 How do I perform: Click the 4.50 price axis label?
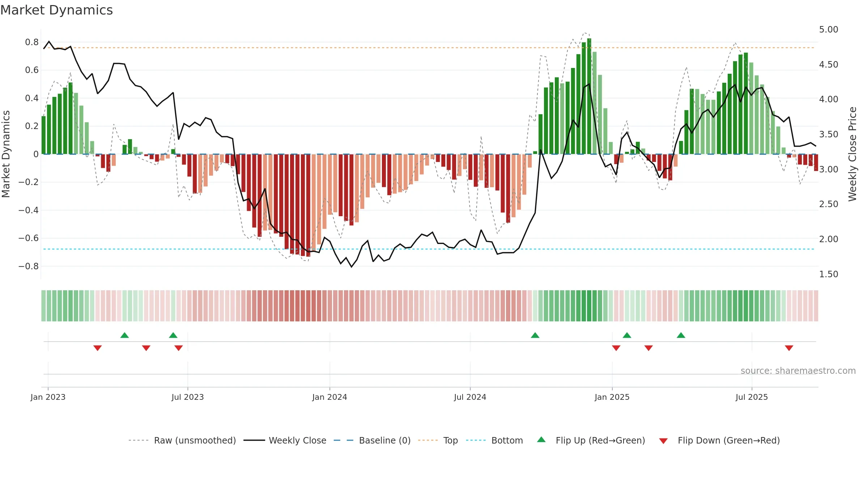tap(829, 65)
